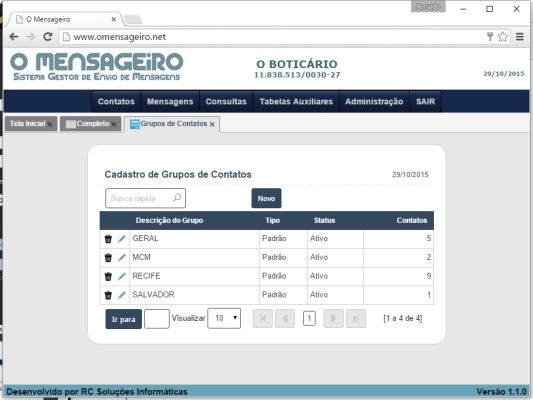Open Chrome's hamburger menu
Image resolution: width=533 pixels, height=400 pixels.
(520, 37)
